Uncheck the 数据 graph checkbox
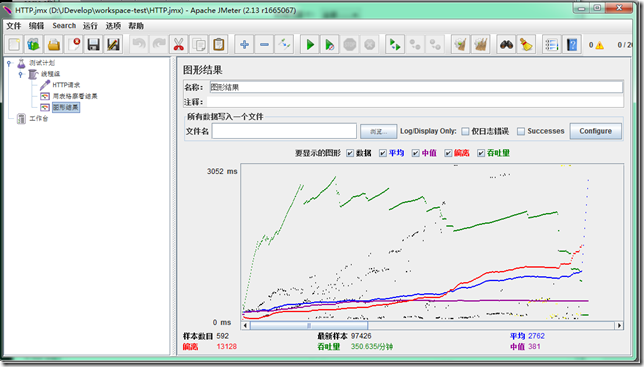The height and width of the screenshot is (367, 644). 350,153
